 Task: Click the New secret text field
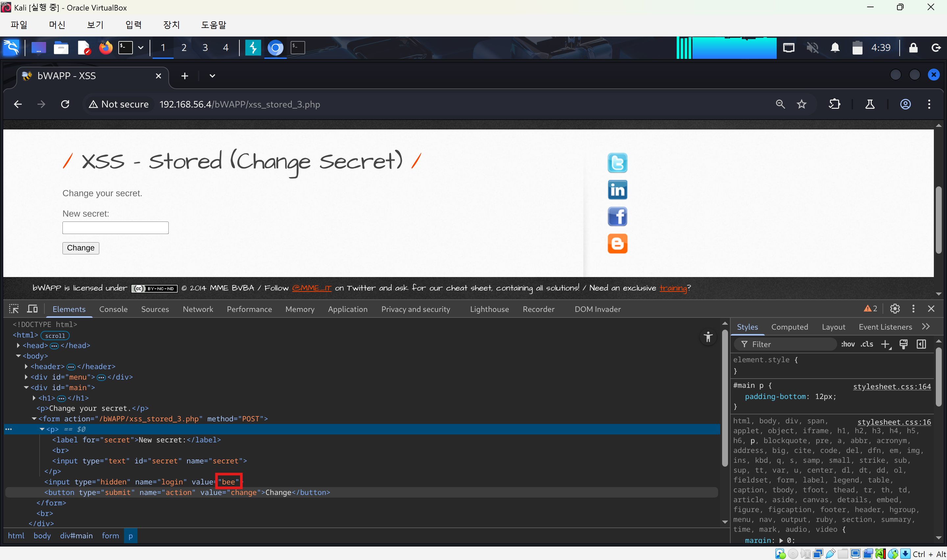(x=115, y=227)
